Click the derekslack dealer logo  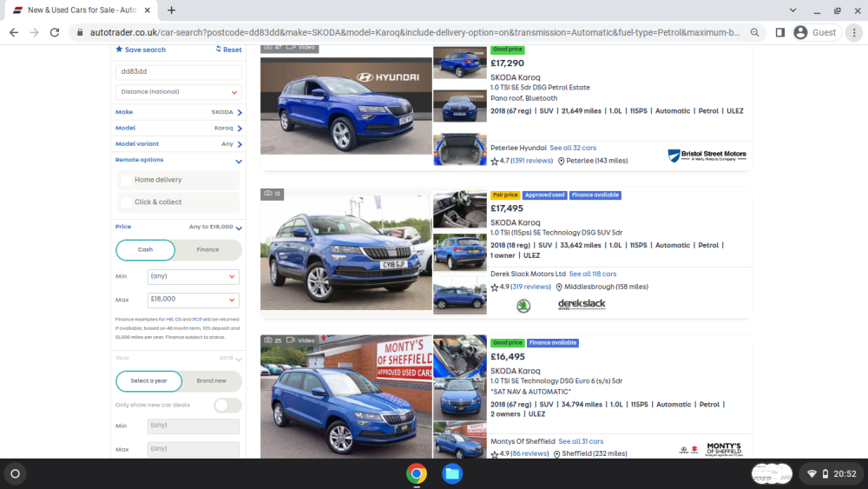tap(582, 304)
